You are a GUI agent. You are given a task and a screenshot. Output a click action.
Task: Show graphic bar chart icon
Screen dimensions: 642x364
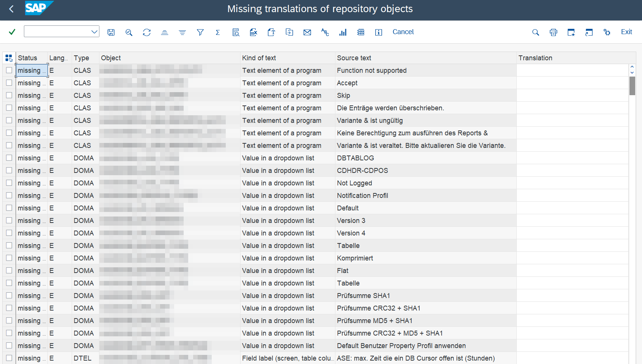tap(343, 32)
